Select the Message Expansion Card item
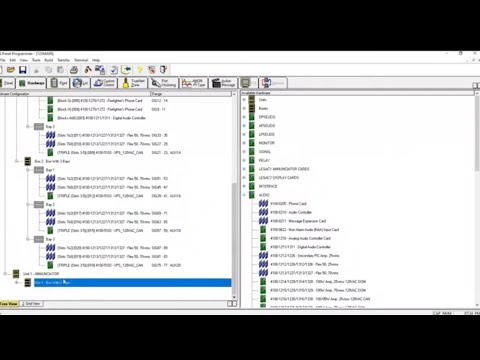Screen dimensions: 480x360 [298, 221]
